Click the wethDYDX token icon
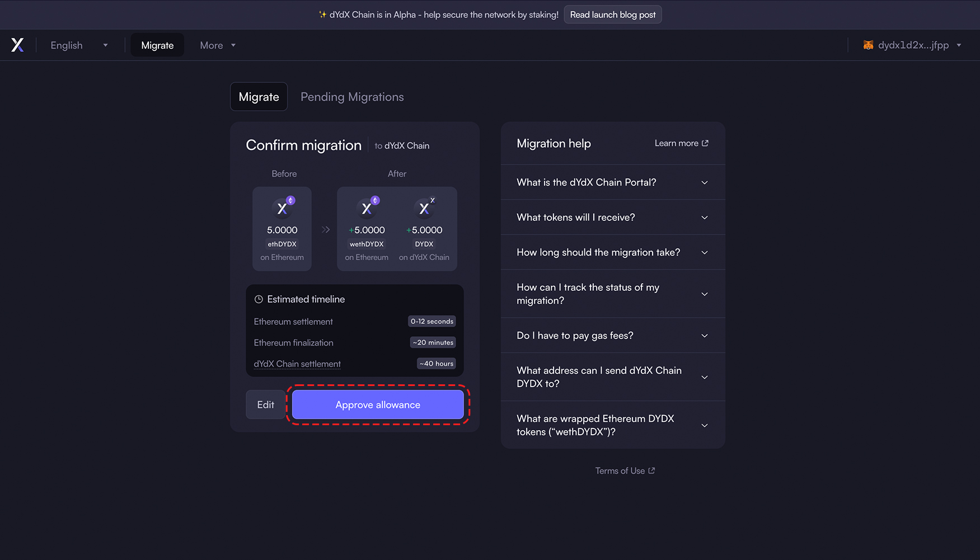This screenshot has width=980, height=560. pyautogui.click(x=367, y=207)
